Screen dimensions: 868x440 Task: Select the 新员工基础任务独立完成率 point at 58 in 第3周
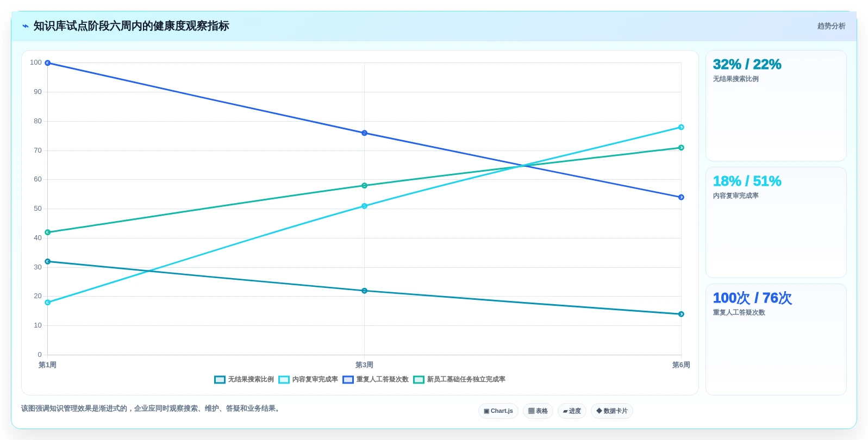pos(364,186)
